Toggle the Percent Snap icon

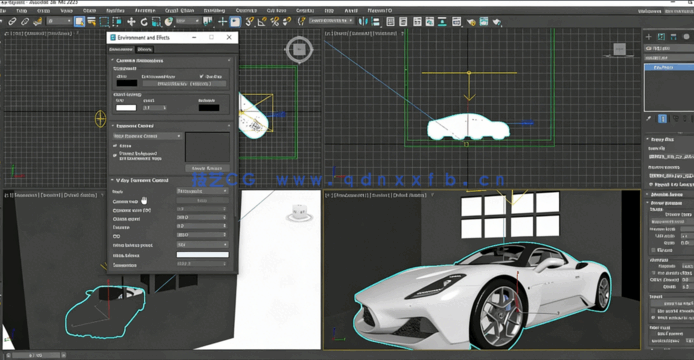coord(275,21)
